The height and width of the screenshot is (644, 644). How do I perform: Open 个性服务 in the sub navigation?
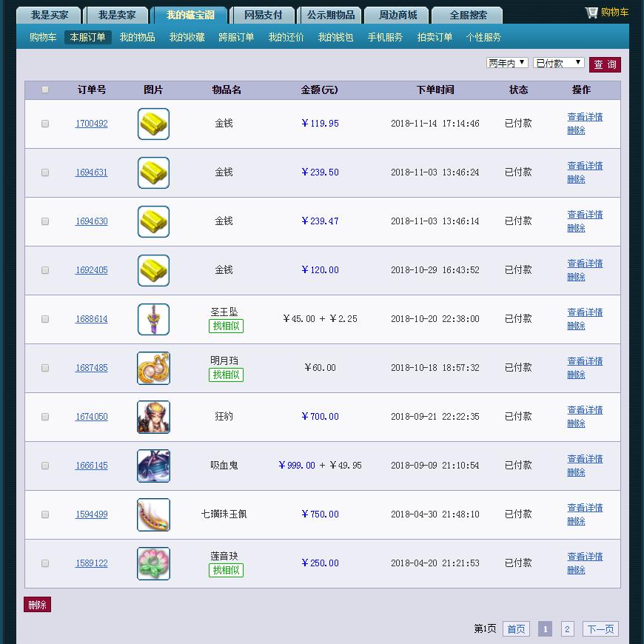click(483, 37)
